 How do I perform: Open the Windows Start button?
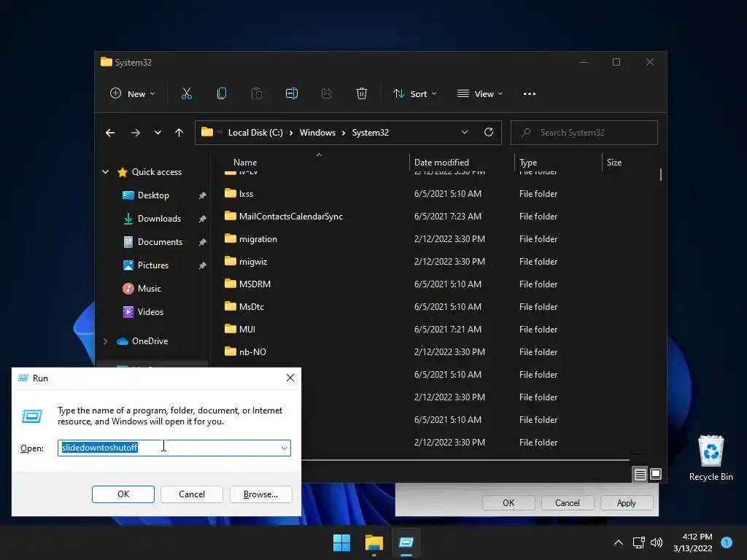[x=341, y=542]
